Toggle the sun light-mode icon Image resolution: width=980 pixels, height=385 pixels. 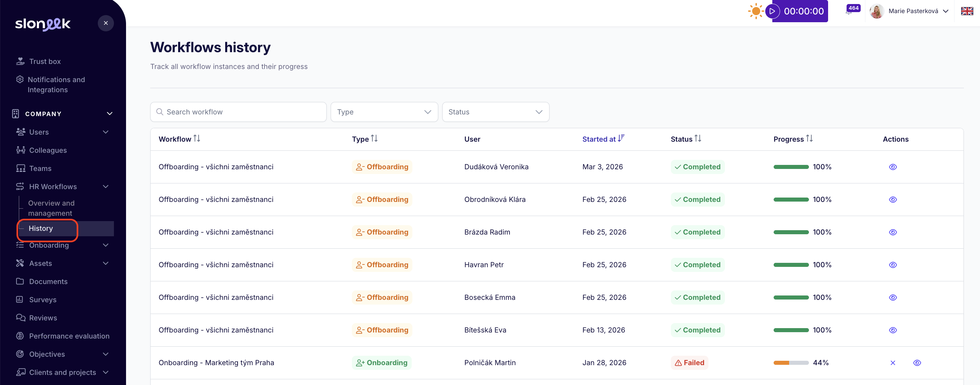pos(756,11)
